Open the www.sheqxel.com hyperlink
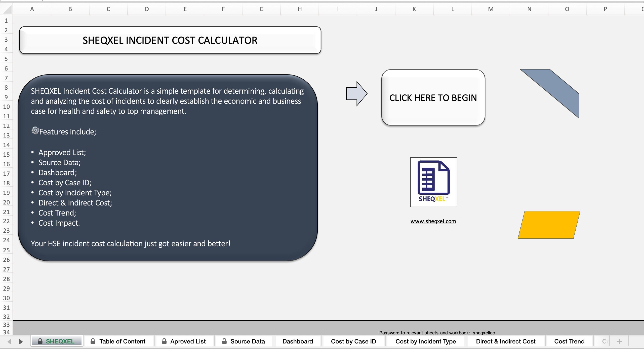This screenshot has width=644, height=349. (433, 221)
